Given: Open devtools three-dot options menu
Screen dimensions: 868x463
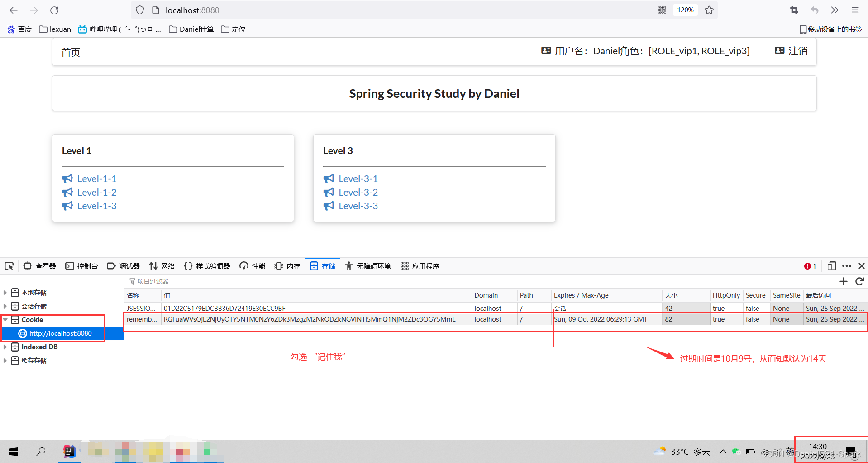Looking at the screenshot, I should 847,266.
